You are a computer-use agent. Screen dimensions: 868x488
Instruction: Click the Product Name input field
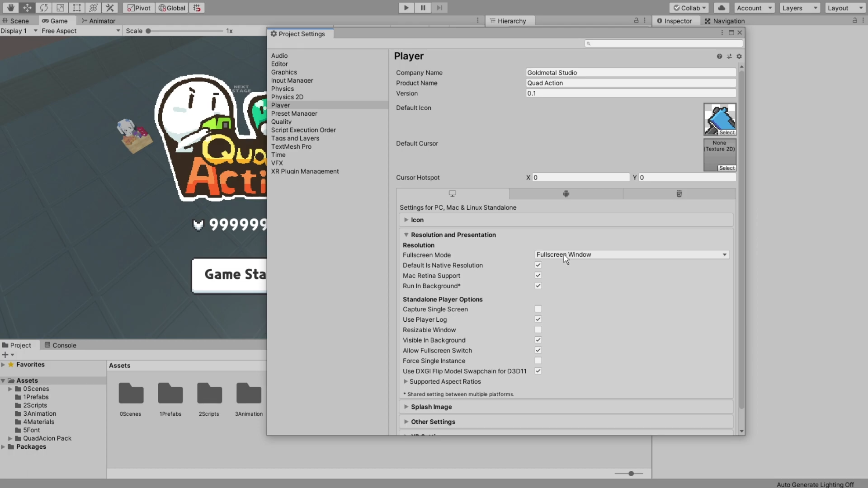[x=631, y=83]
